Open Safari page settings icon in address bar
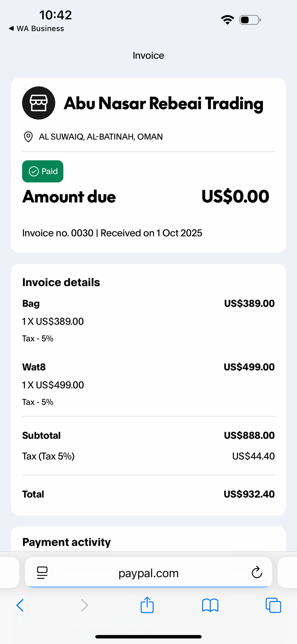This screenshot has height=644, width=297. click(42, 573)
